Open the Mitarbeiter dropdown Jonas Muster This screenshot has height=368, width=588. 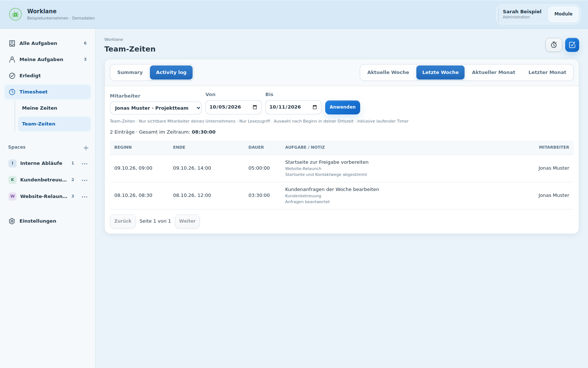point(156,108)
